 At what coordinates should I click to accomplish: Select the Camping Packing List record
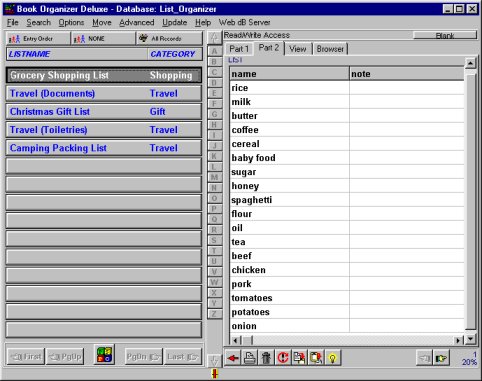click(x=104, y=148)
